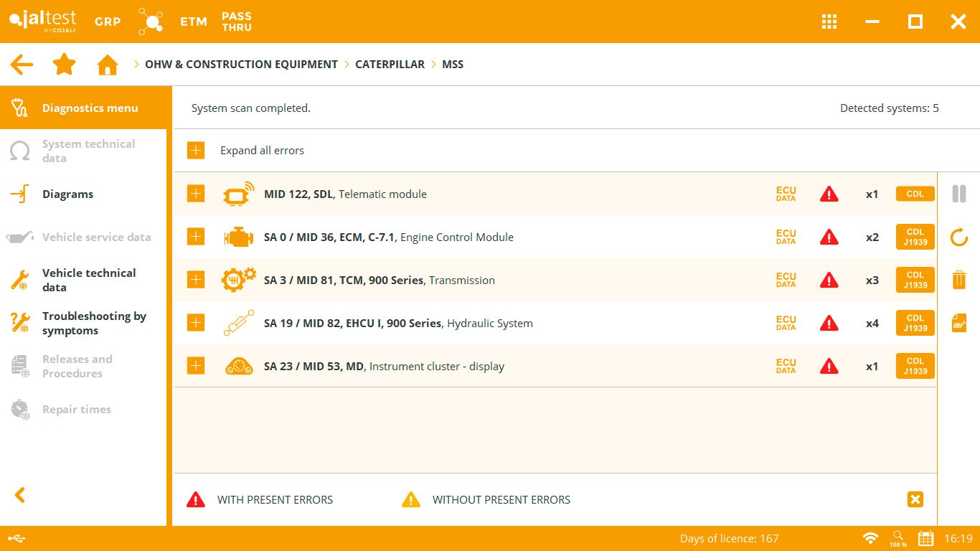The width and height of the screenshot is (980, 551).
Task: Expand the Hydraulic System errors
Action: coord(196,323)
